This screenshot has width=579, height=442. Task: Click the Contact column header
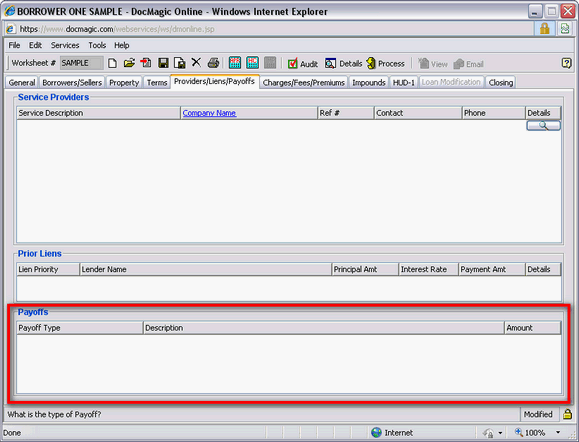(x=418, y=113)
